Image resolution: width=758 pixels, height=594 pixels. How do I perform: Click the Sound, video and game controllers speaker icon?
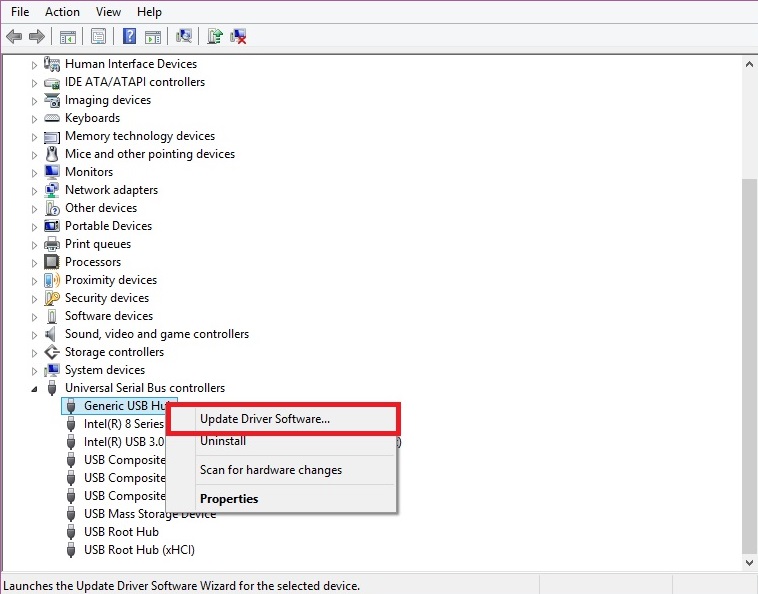click(51, 334)
